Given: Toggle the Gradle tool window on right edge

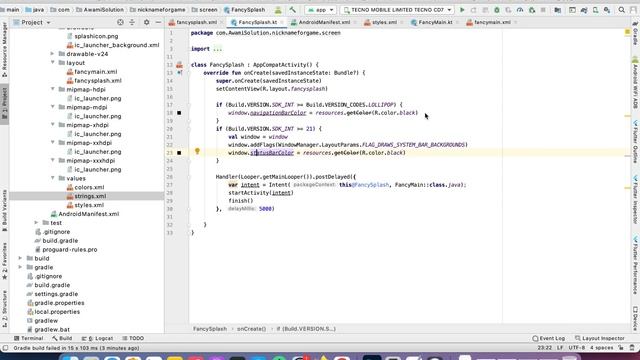Looking at the screenshot, I should tap(636, 33).
